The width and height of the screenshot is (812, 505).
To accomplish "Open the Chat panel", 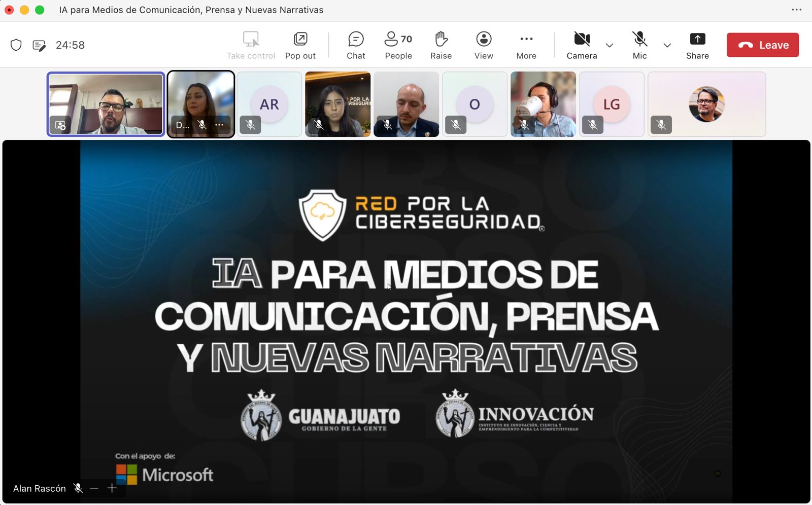I will tap(356, 45).
